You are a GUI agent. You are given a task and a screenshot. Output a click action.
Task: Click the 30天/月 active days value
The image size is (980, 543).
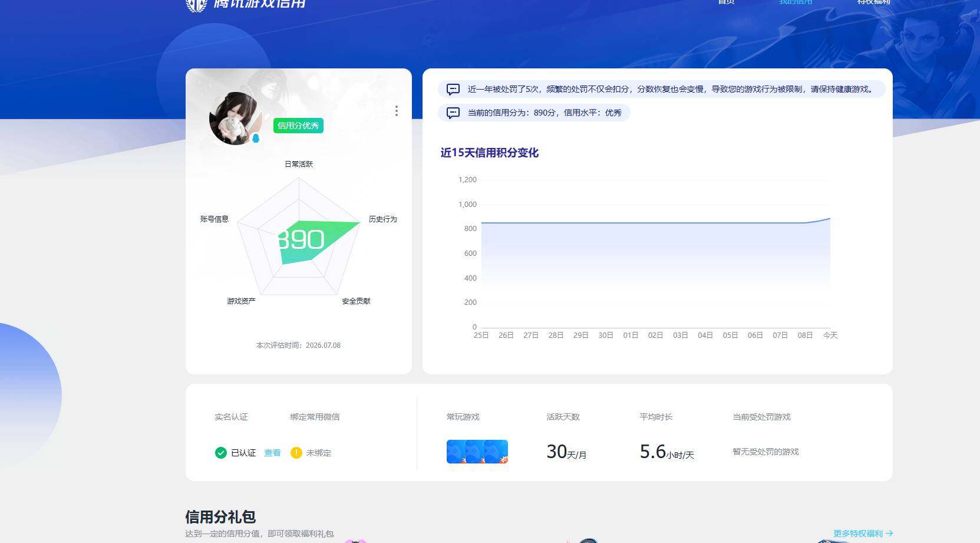click(567, 452)
